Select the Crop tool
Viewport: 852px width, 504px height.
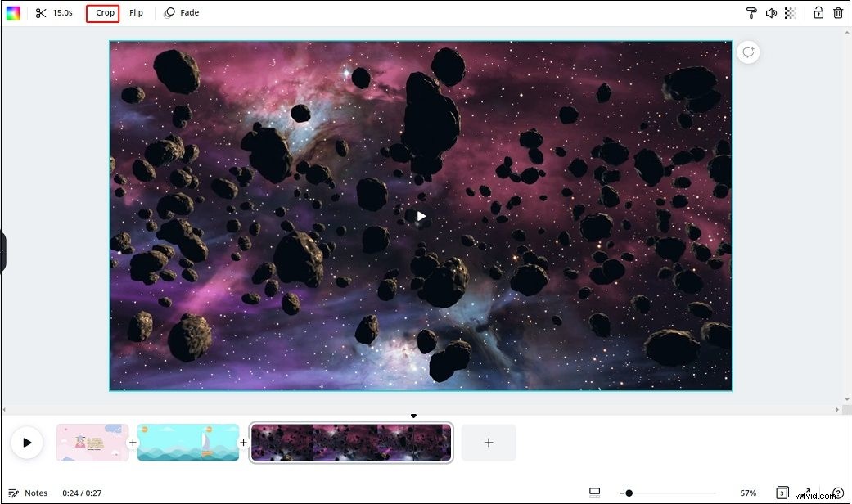(x=102, y=12)
